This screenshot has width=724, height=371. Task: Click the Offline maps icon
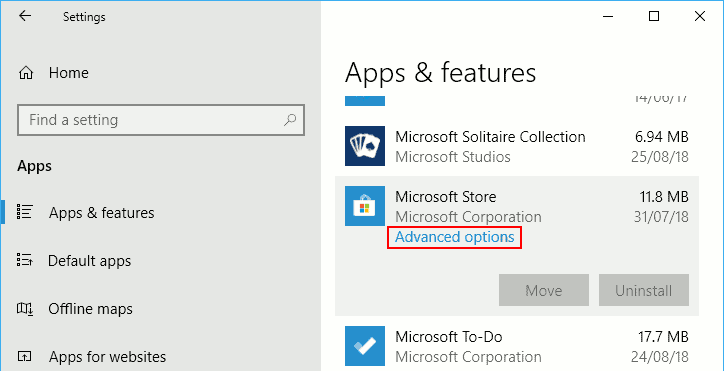click(x=24, y=308)
